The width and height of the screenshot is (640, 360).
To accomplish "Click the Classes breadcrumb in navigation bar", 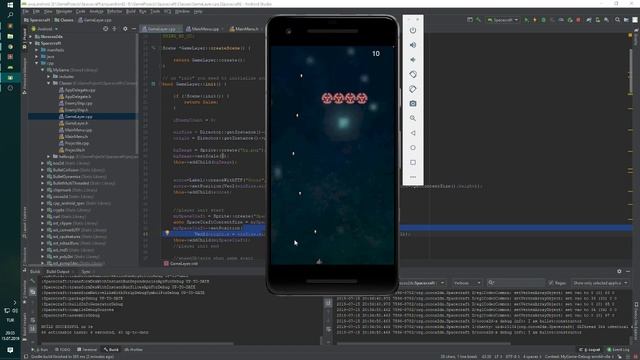I will [64, 20].
